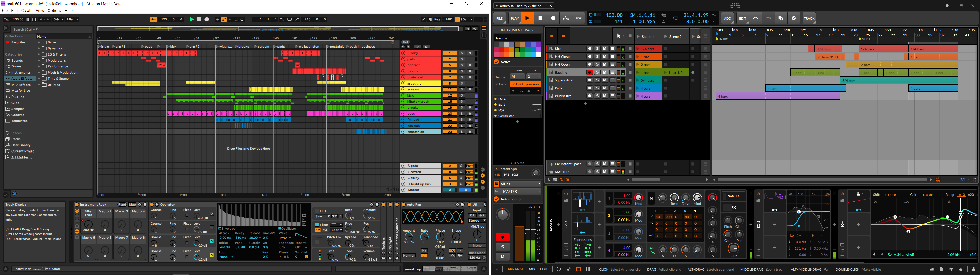
Task: Pick the hatched swatch in Bitwig's color palette
Action: (x=539, y=55)
